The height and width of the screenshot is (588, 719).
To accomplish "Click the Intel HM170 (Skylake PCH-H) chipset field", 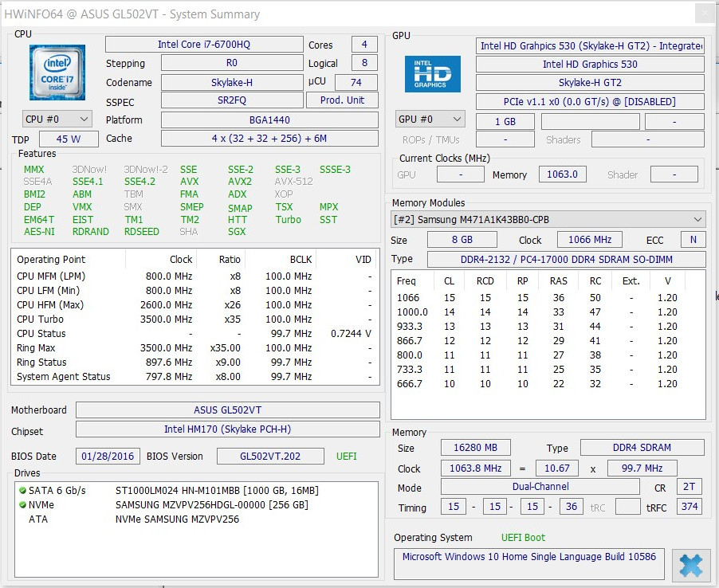I will coord(227,429).
